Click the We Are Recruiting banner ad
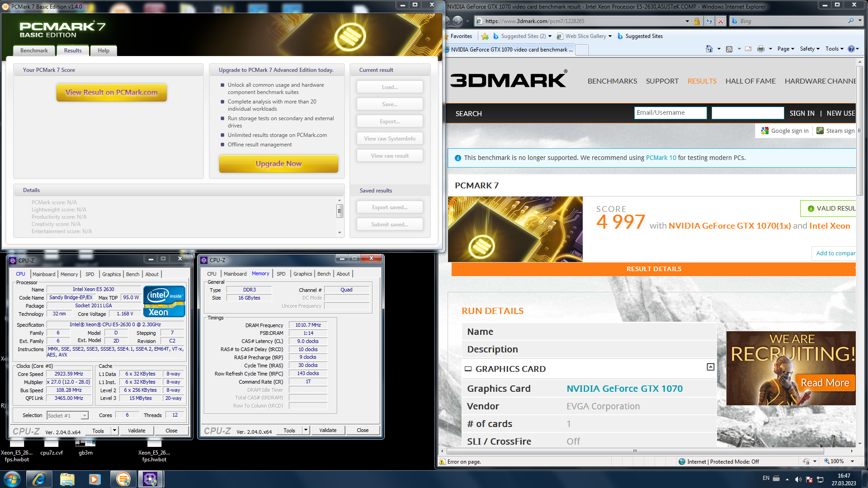The width and height of the screenshot is (868, 488). [791, 368]
